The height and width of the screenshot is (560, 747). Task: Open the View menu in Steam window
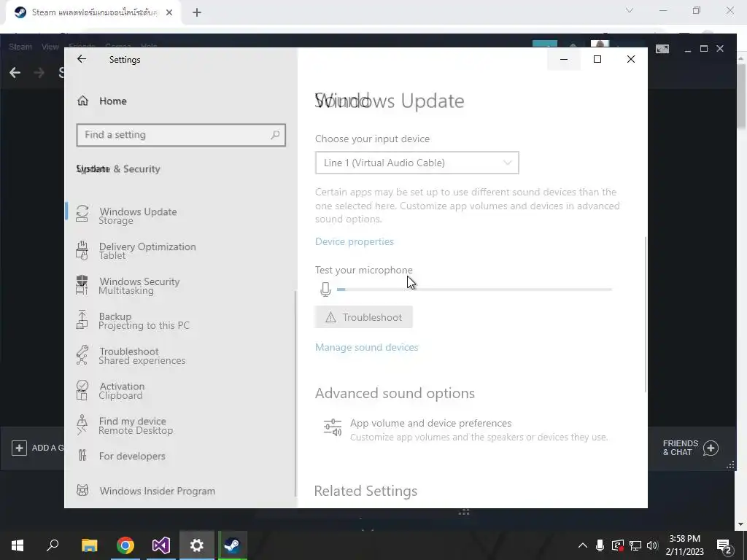pos(50,47)
